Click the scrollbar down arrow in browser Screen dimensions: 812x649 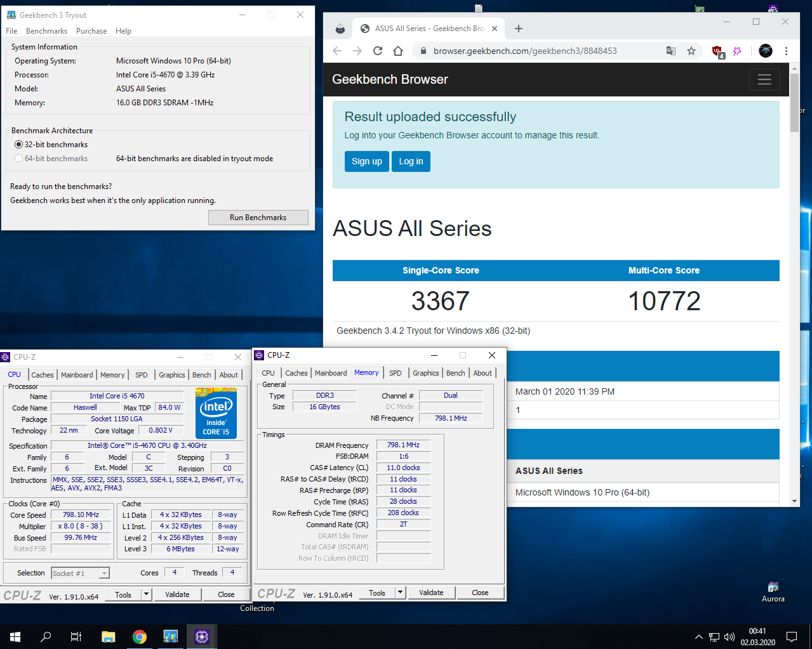pos(795,501)
